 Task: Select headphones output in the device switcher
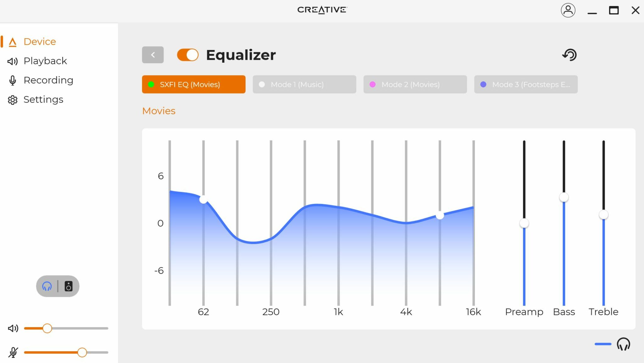(47, 286)
